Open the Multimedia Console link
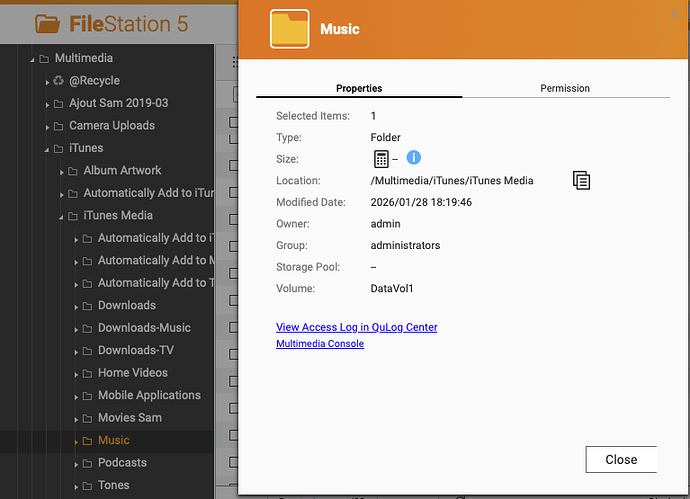Screen dimensions: 690x499 coord(320,343)
